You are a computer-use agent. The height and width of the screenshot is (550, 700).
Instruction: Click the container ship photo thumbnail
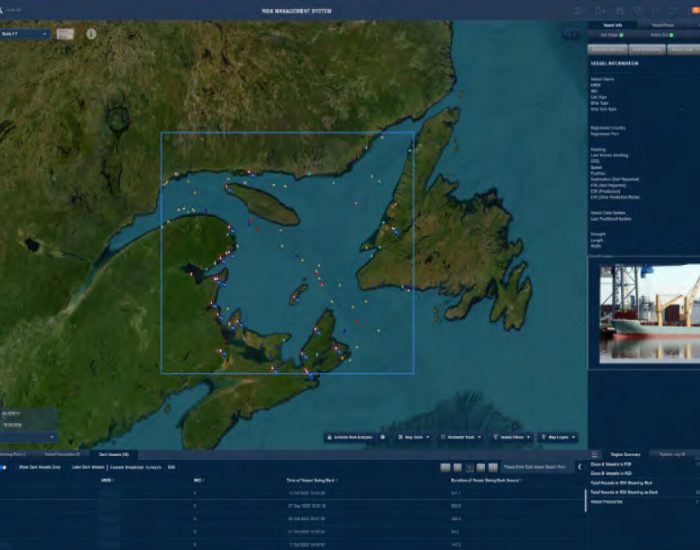[x=644, y=312]
